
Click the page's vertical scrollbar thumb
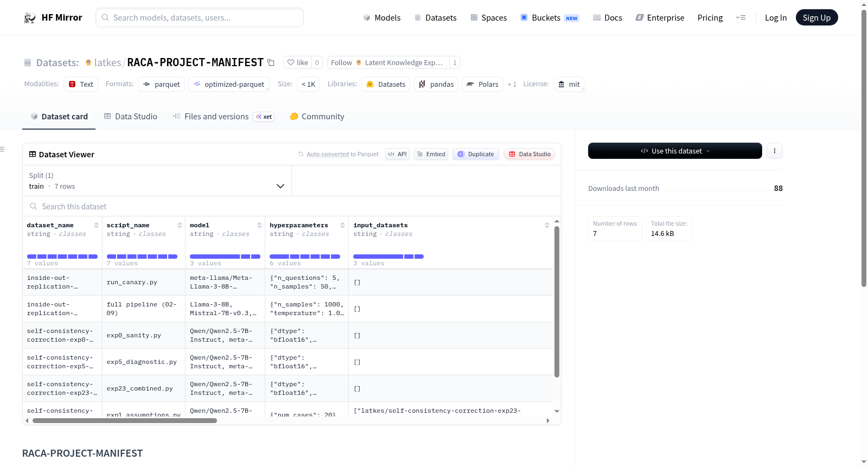[x=864, y=148]
